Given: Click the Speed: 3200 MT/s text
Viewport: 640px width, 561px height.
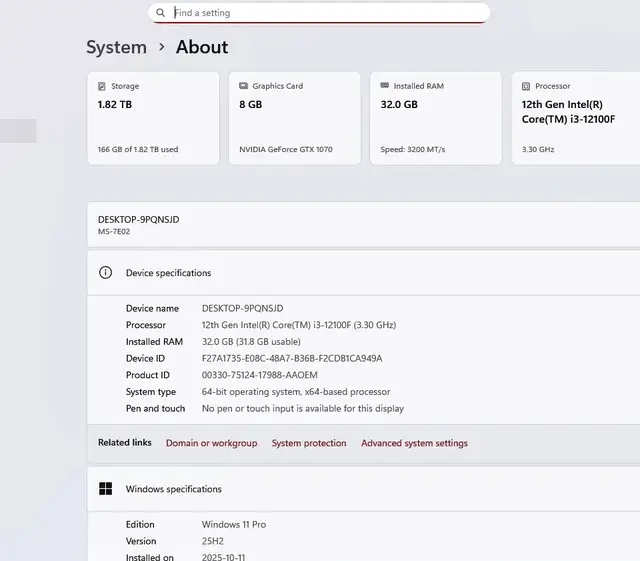Looking at the screenshot, I should 413,150.
